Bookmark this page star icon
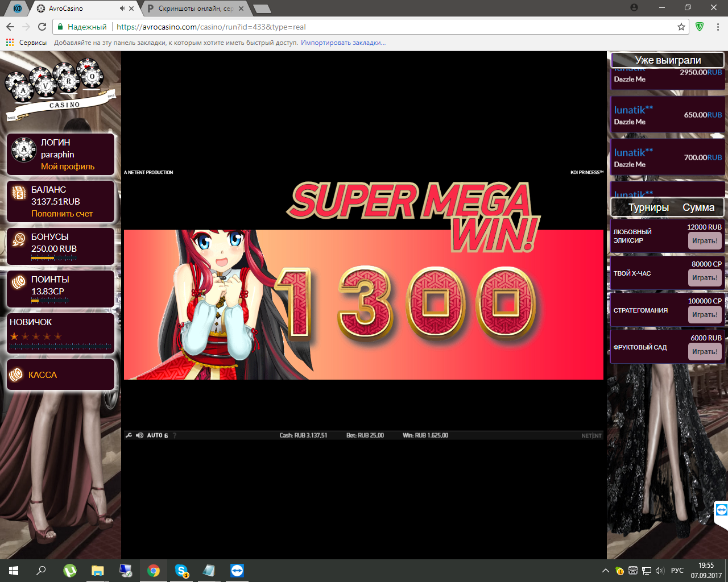Viewport: 728px width, 582px height. pyautogui.click(x=681, y=27)
